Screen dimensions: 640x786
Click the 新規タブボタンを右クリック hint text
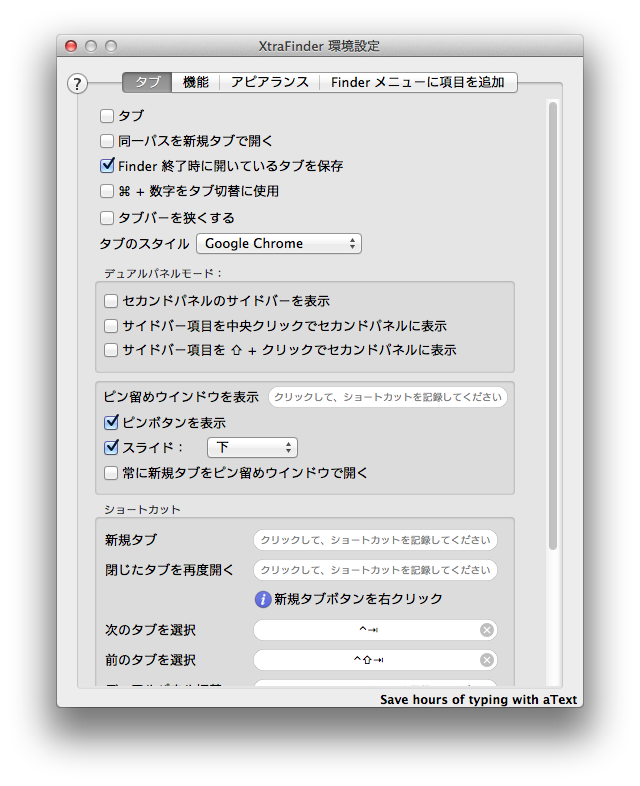coord(358,599)
